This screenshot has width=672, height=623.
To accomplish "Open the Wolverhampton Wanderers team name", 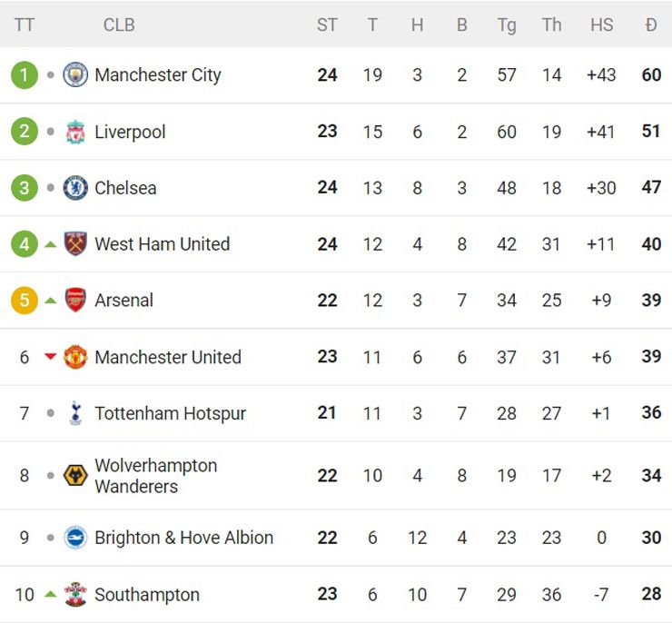I will (156, 476).
